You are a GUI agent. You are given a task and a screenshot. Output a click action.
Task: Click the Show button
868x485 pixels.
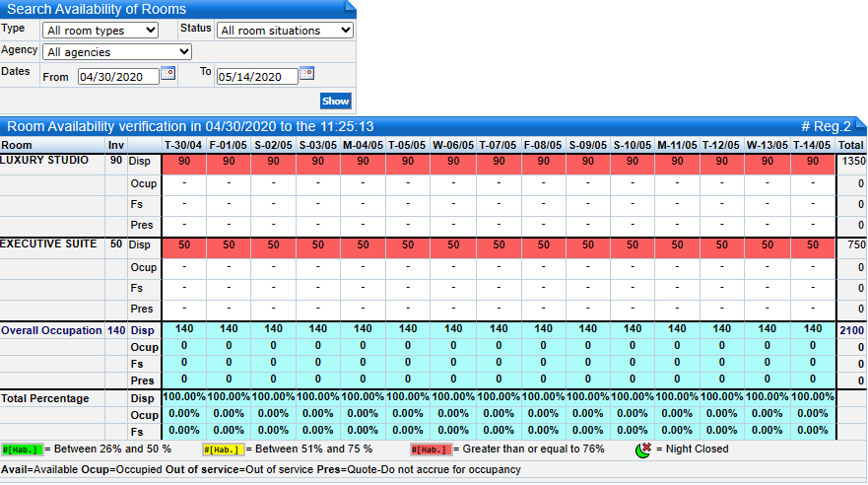click(x=335, y=101)
